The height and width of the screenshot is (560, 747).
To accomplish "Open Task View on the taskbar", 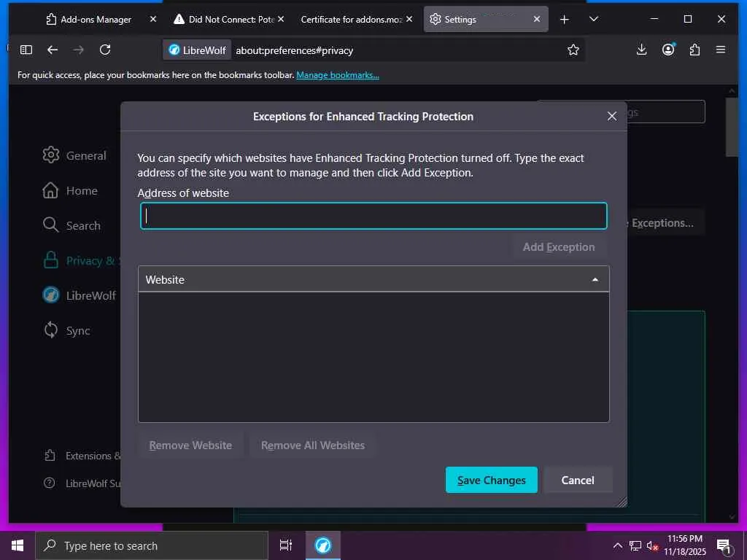I will [285, 545].
